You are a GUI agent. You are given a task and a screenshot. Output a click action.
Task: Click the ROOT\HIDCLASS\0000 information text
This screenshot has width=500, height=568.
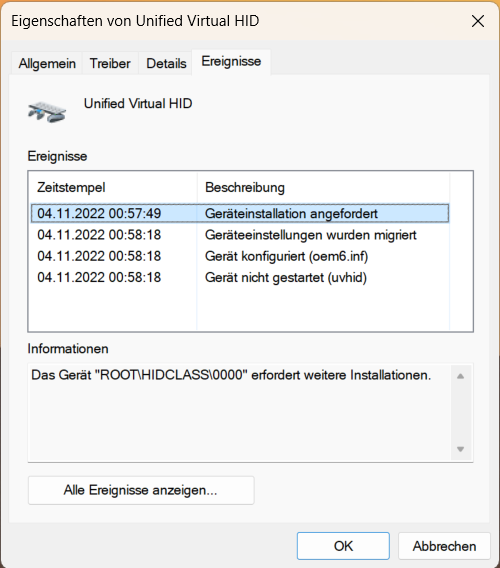[231, 375]
